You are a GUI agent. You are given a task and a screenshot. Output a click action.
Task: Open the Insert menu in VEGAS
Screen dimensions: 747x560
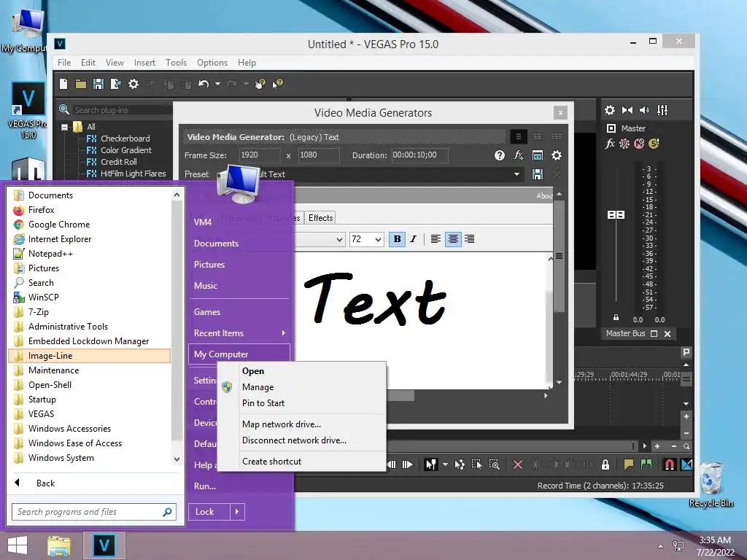coord(144,63)
